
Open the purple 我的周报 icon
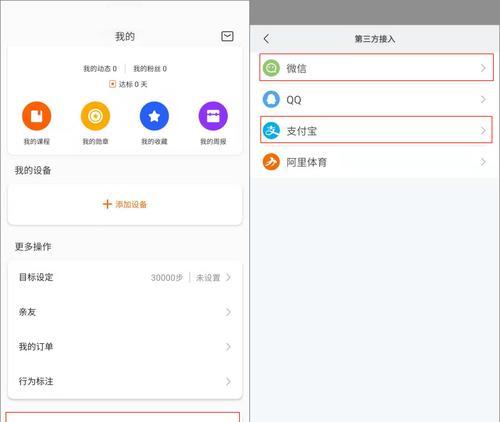(213, 116)
